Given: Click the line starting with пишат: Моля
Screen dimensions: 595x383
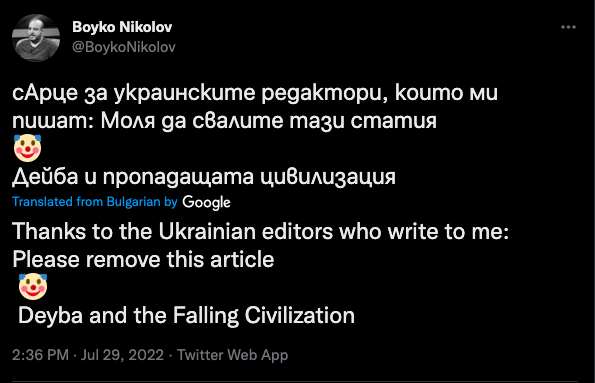Looking at the screenshot, I should 224,121.
